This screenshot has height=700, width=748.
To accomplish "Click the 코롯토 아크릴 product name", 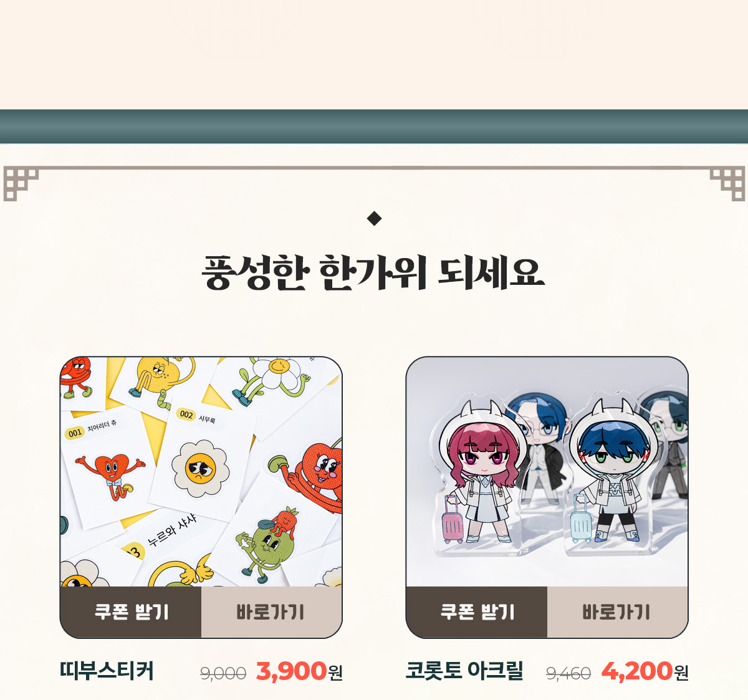I will coord(464,671).
